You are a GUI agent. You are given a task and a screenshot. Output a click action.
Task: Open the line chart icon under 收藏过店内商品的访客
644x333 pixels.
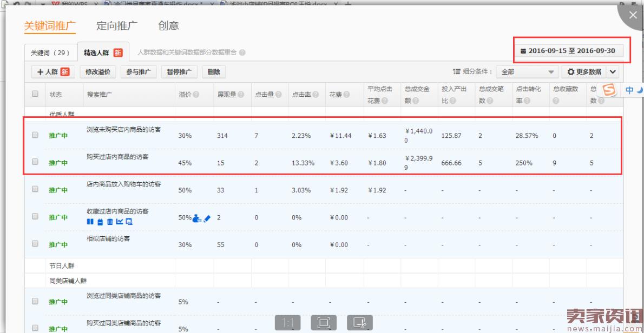120,222
